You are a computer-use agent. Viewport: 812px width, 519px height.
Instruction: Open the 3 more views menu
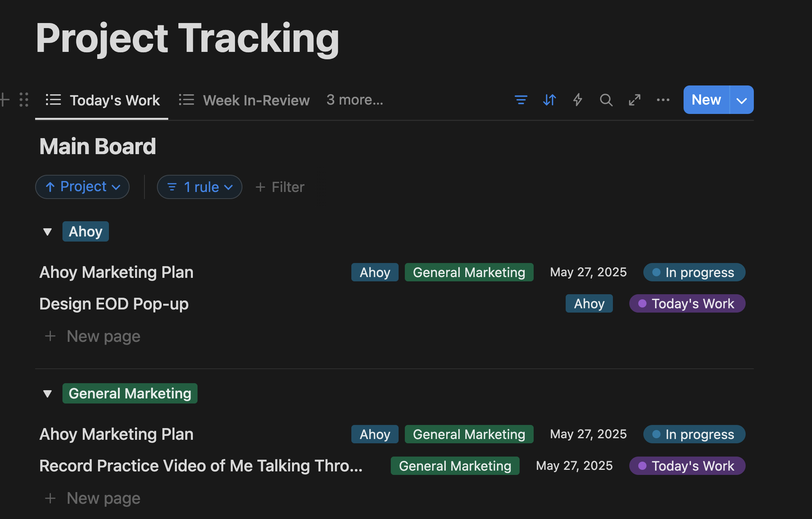354,100
